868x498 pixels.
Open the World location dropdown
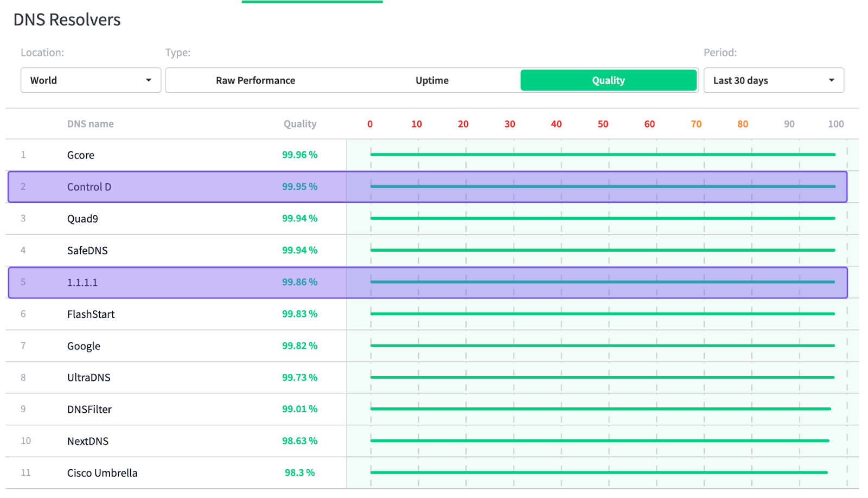(91, 80)
